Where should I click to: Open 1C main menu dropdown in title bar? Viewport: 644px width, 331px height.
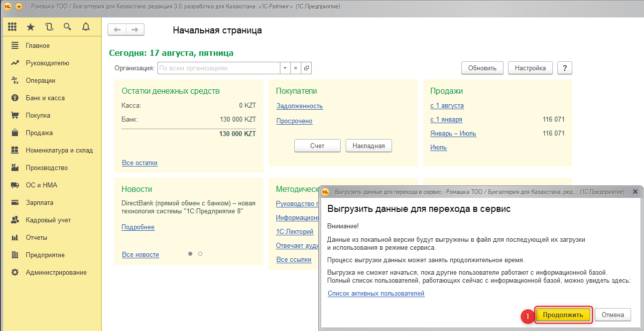coord(19,7)
